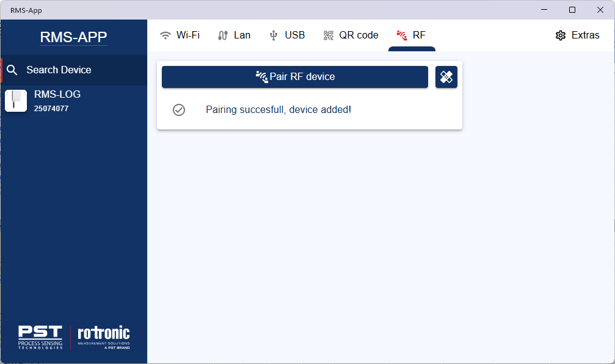
Task: Click the RMS-APP logo heading
Action: coord(73,37)
